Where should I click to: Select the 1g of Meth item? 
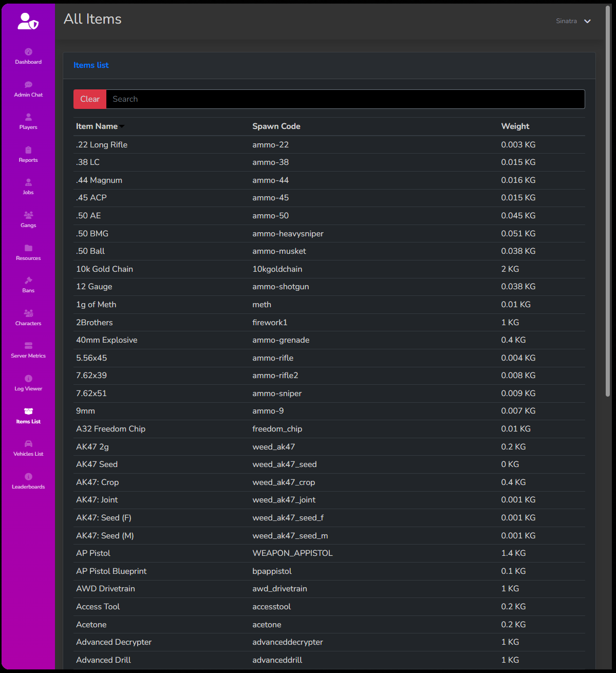click(96, 305)
